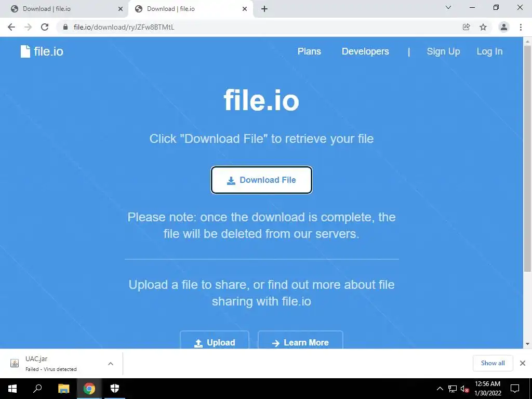
Task: Reload the page with the refresh icon
Action: [45, 27]
